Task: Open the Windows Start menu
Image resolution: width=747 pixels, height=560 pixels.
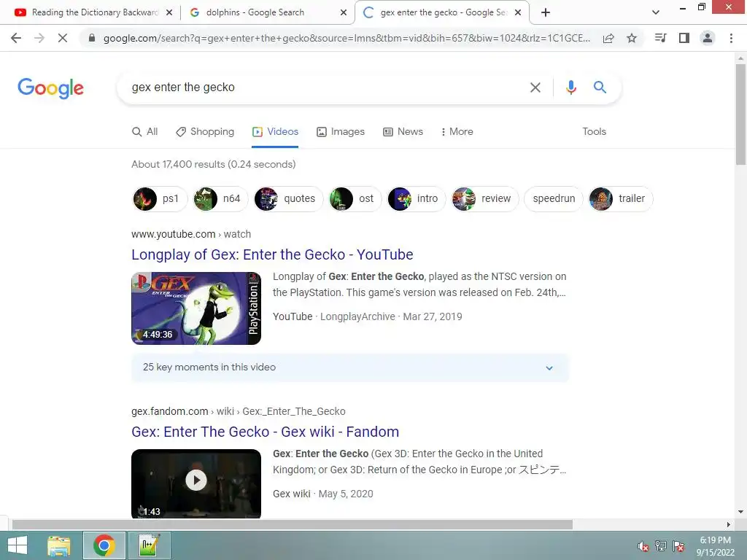Action: click(x=18, y=545)
